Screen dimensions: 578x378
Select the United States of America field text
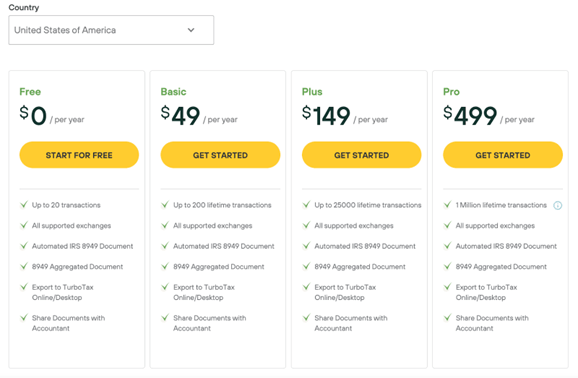click(65, 30)
